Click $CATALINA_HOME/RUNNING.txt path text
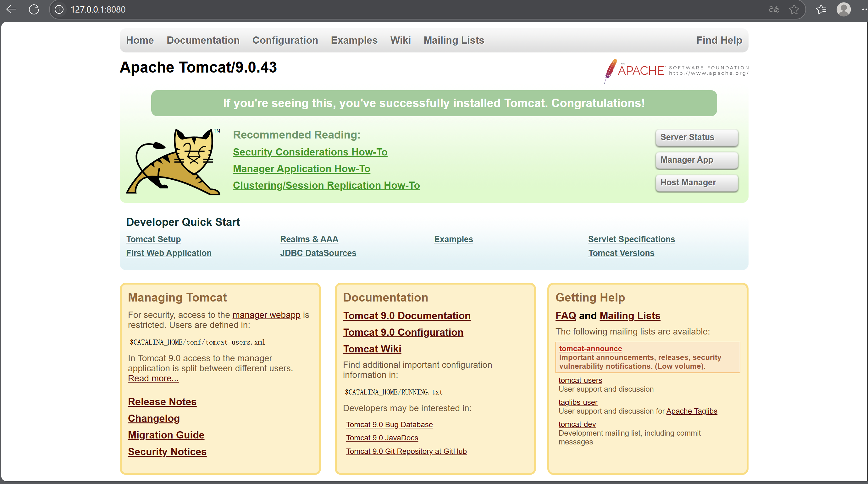 pyautogui.click(x=394, y=392)
